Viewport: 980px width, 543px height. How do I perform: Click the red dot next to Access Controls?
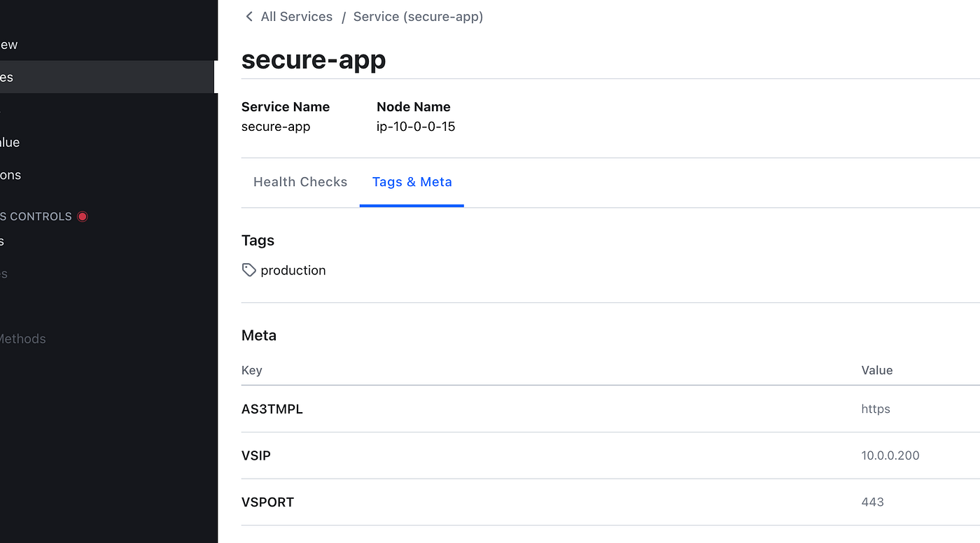click(83, 216)
